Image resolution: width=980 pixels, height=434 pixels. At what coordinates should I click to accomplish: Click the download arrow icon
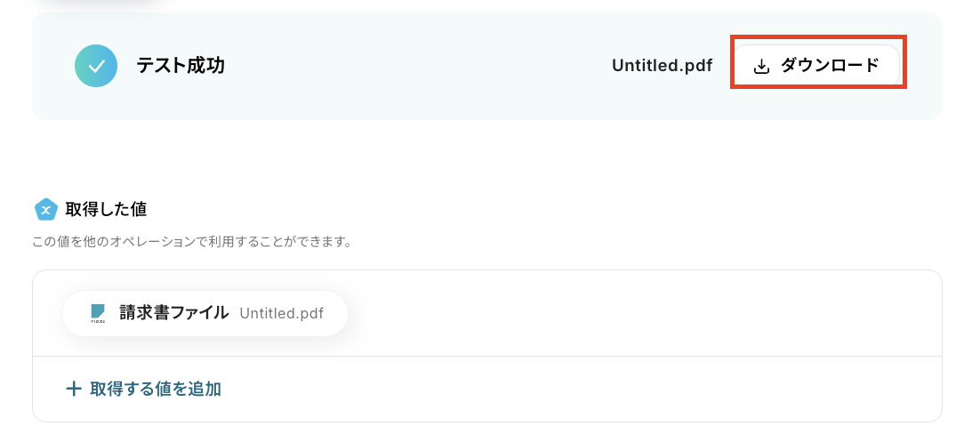(x=761, y=66)
